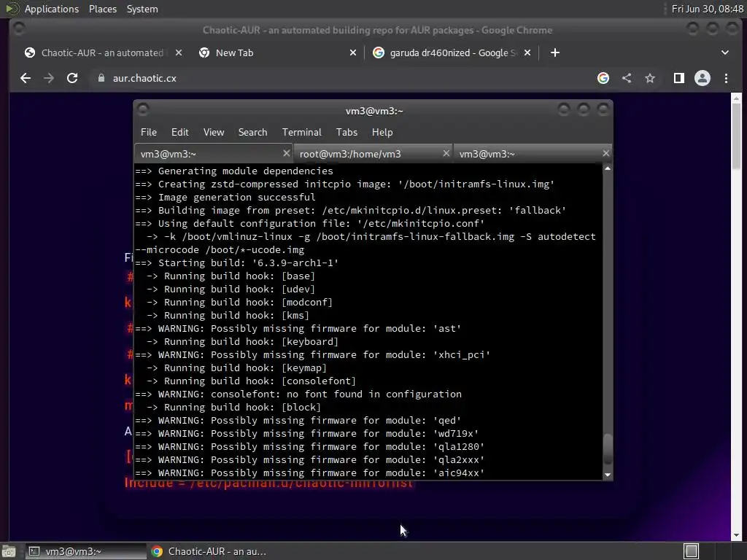Click the site lock icon in address bar

click(x=101, y=78)
